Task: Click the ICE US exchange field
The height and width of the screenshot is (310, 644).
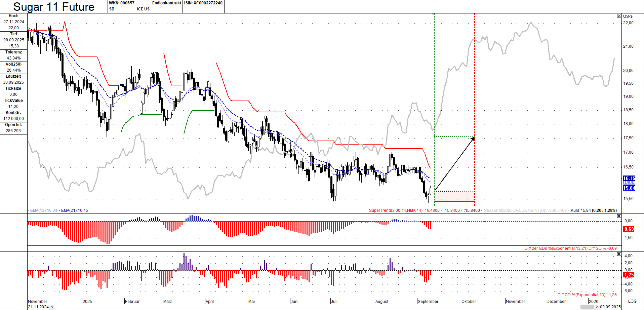Action: 143,9
